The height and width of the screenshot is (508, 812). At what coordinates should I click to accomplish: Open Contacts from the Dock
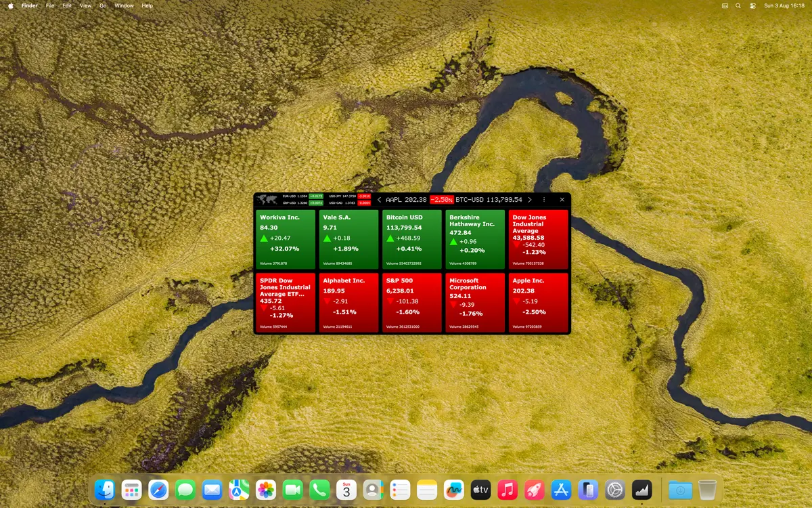[373, 490]
